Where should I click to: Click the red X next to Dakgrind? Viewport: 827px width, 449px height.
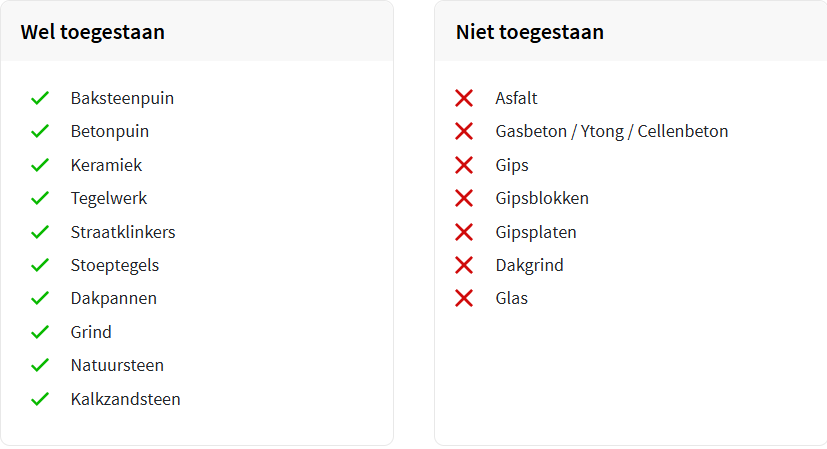(464, 265)
